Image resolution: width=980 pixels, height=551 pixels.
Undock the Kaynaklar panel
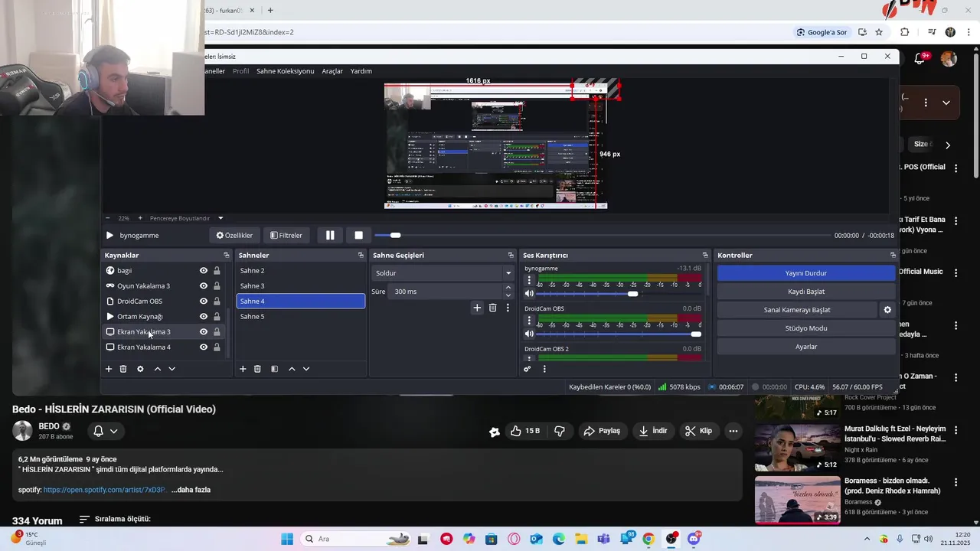(x=226, y=255)
